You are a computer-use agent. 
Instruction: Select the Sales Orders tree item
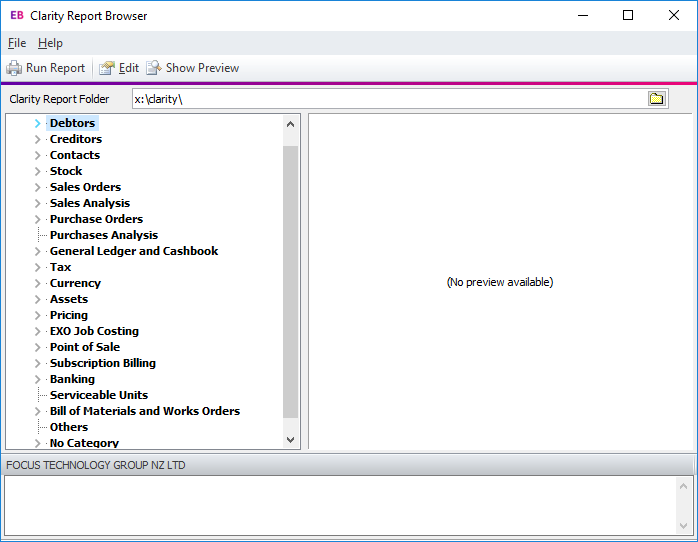(85, 187)
